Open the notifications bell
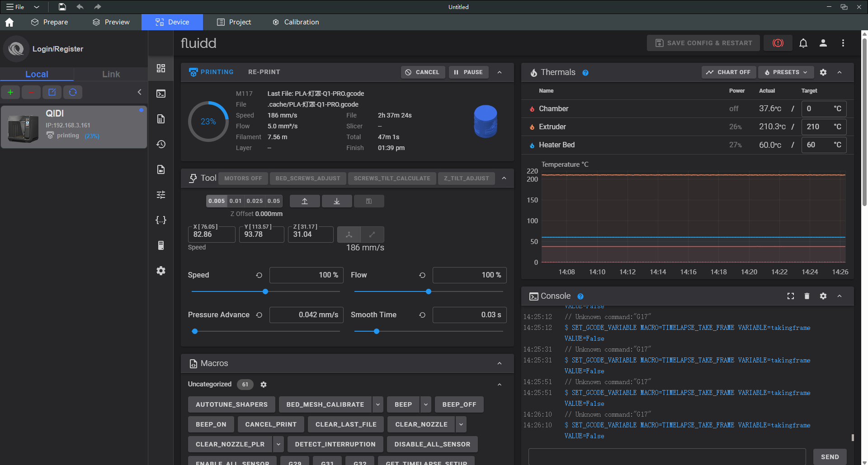868x465 pixels. coord(803,43)
